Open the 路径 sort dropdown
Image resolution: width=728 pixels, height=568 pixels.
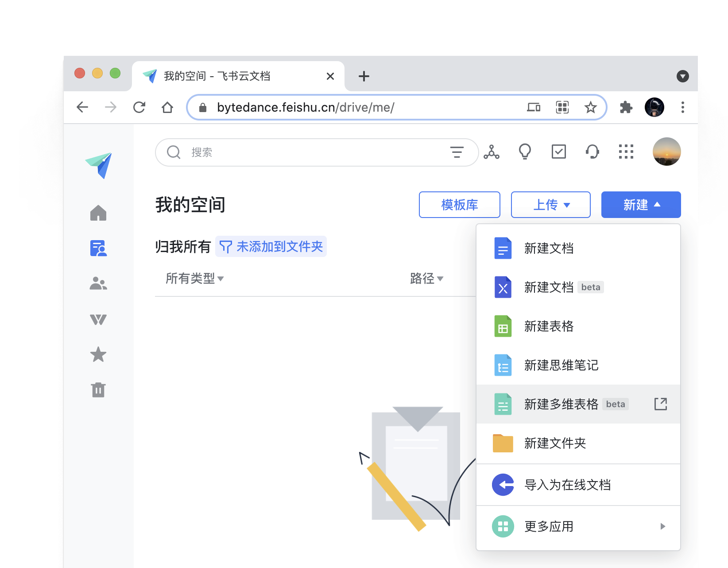point(426,279)
